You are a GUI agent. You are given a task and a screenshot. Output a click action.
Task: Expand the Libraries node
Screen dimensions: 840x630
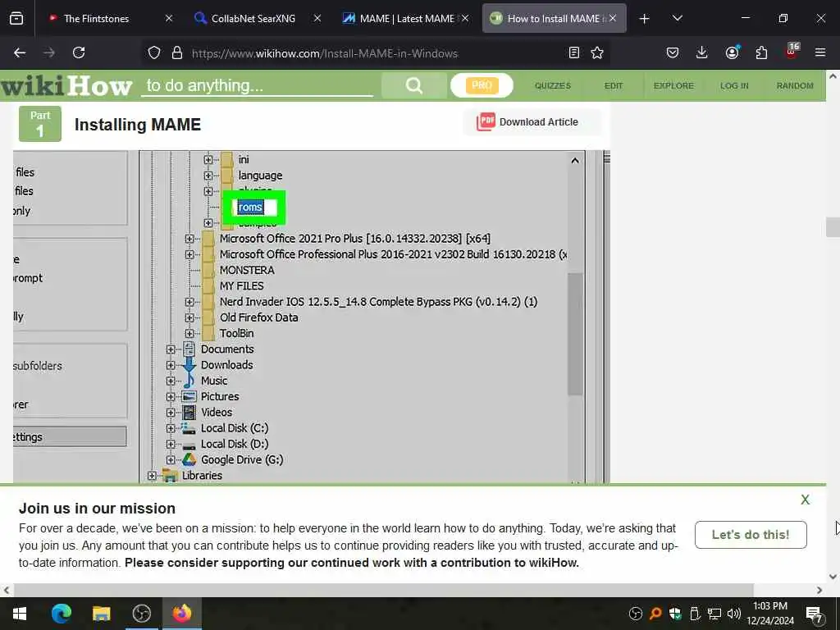click(152, 475)
